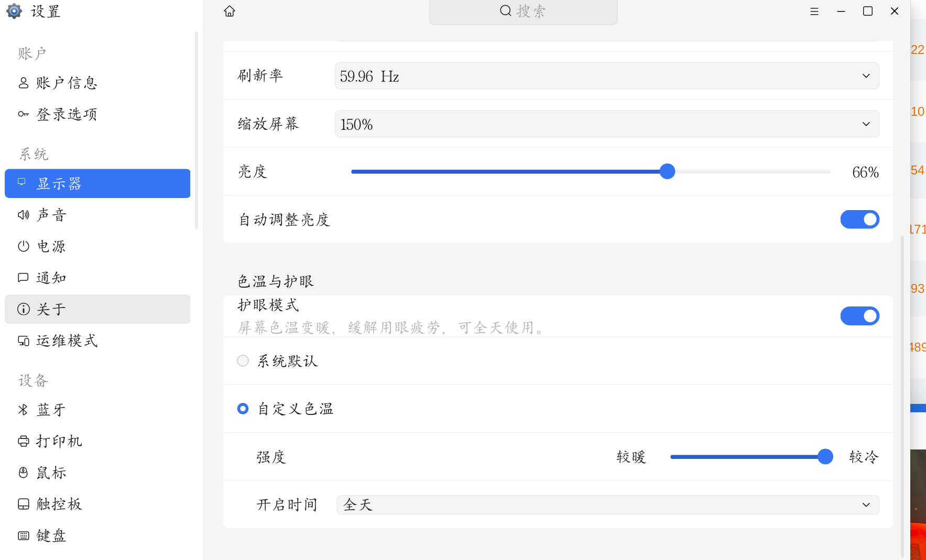Viewport: 926px width, 560px height.
Task: Click the person icon for 账户信息
Action: pyautogui.click(x=24, y=83)
